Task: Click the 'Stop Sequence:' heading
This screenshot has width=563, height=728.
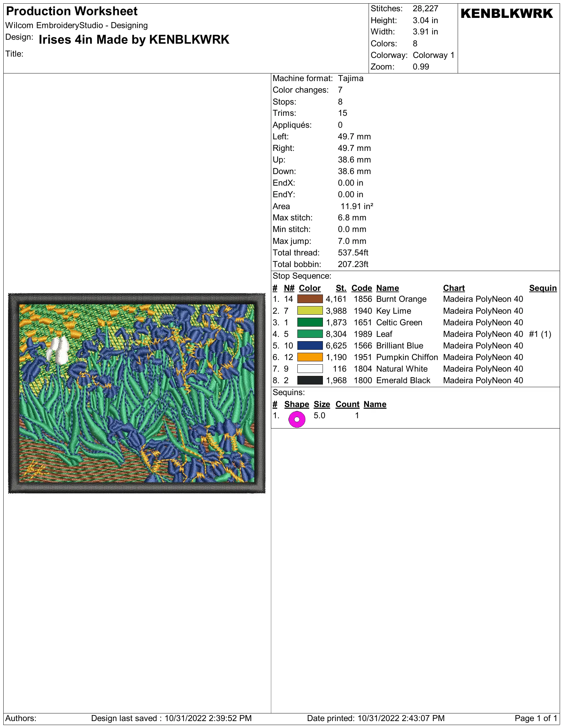Action: pyautogui.click(x=302, y=276)
